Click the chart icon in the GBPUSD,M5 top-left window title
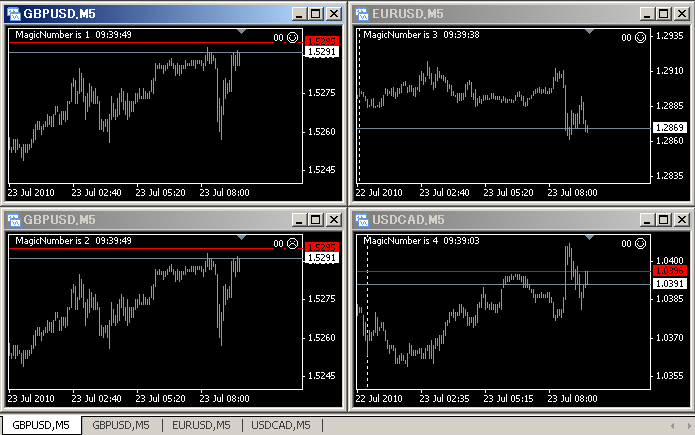The height and width of the screenshot is (435, 695). 14,14
